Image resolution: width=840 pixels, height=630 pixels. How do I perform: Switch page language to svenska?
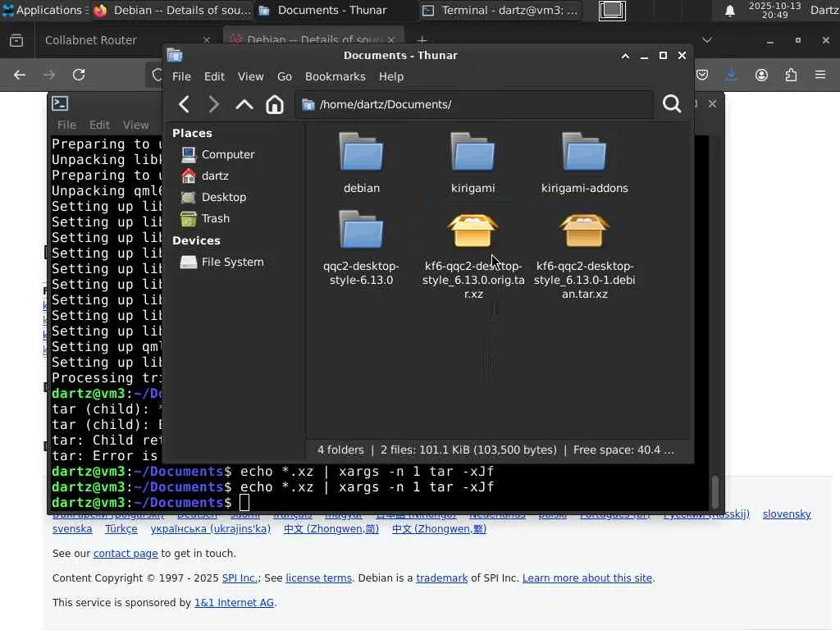pyautogui.click(x=72, y=529)
